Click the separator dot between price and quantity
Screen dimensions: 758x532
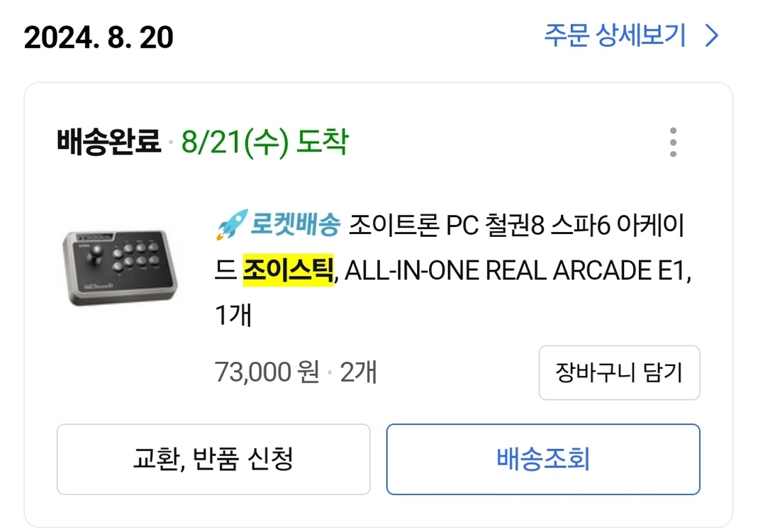(330, 373)
